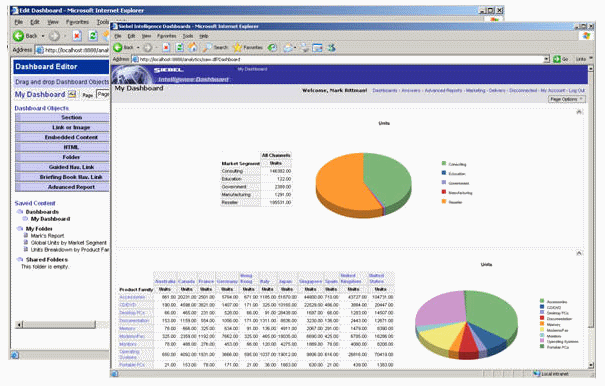Open Favorites menu in Siebel Dashboards window

[167, 36]
